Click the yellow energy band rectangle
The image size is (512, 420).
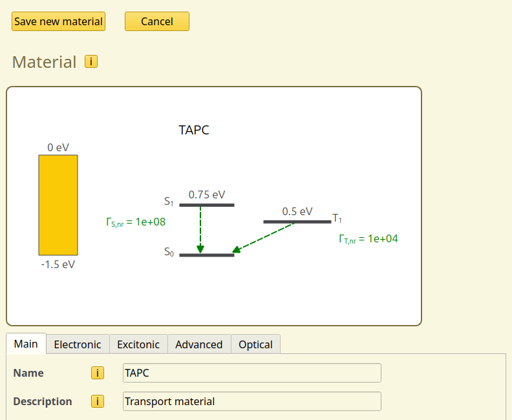pos(58,205)
